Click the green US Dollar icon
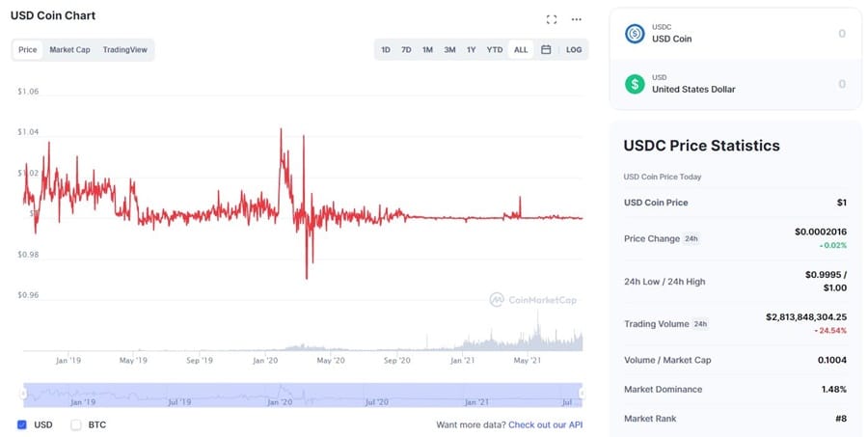The width and height of the screenshot is (868, 437). pyautogui.click(x=635, y=84)
